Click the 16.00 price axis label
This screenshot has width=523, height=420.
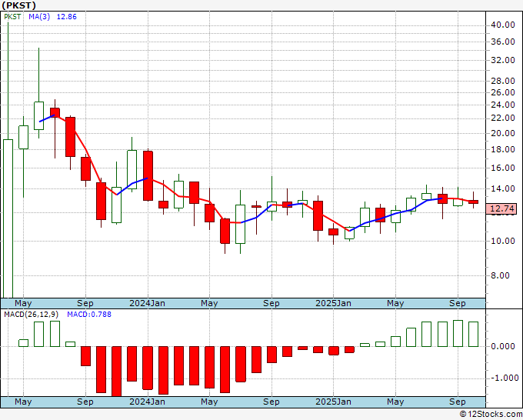pos(502,168)
